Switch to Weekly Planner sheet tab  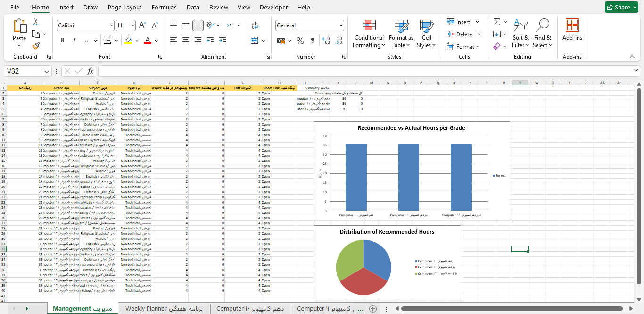[x=164, y=309]
